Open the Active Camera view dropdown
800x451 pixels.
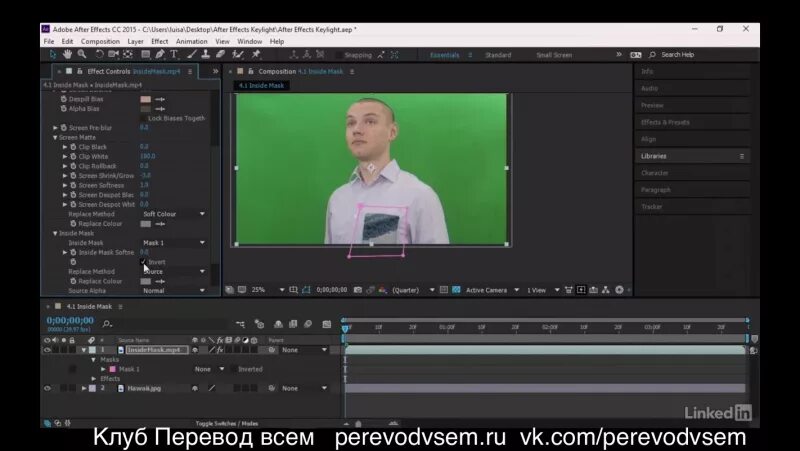[x=492, y=290]
